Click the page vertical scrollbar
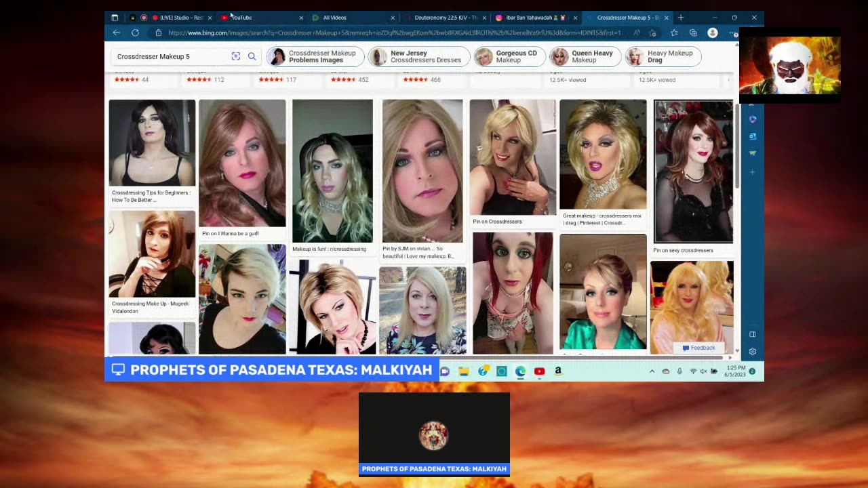 (x=736, y=146)
